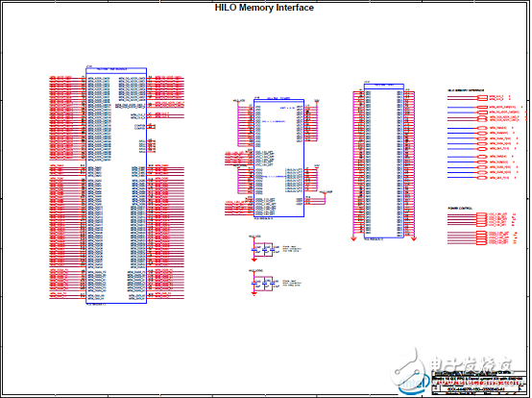Select the lower decoupling capacitor group
This screenshot has height=398, width=532.
264,284
